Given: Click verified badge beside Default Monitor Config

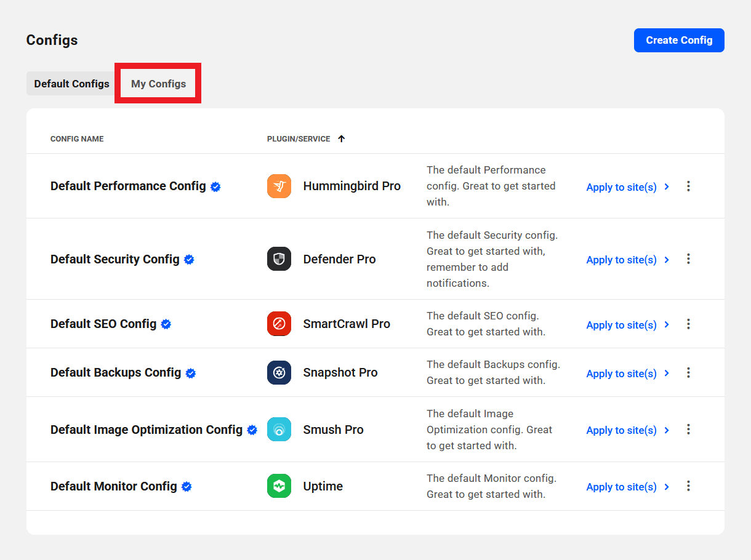Looking at the screenshot, I should click(x=187, y=487).
